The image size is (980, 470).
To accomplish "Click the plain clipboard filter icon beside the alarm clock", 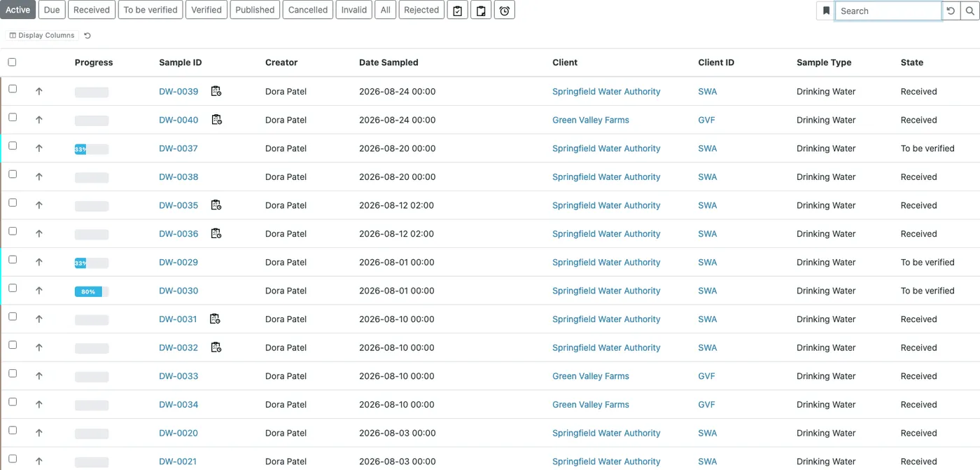I will coord(481,11).
